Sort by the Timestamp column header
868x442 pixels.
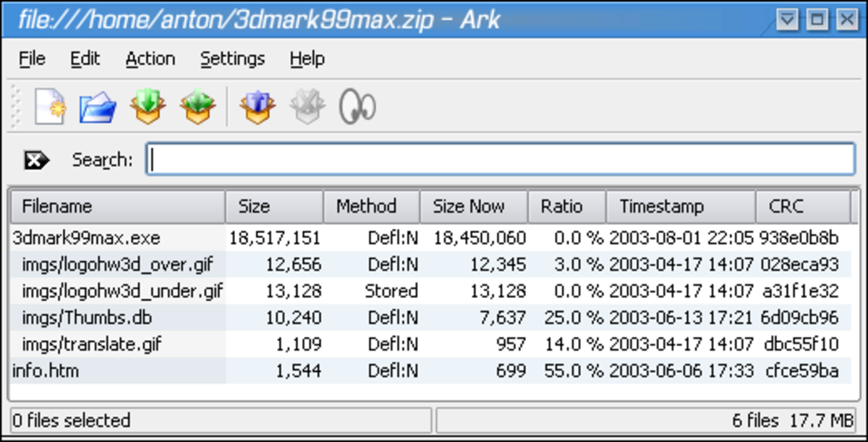tap(681, 206)
